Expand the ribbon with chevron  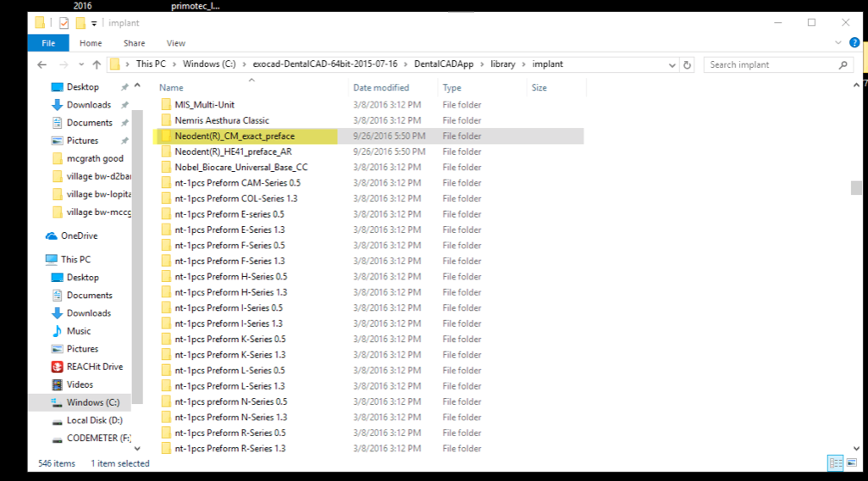coord(838,42)
